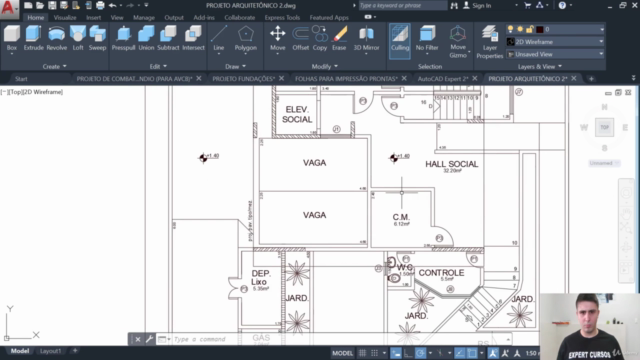Screen dimensions: 640x360
Task: Click the customize command line wrench icon
Action: [149, 339]
